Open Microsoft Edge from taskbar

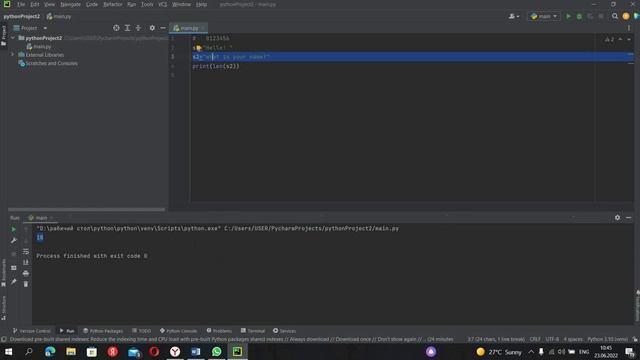50,351
